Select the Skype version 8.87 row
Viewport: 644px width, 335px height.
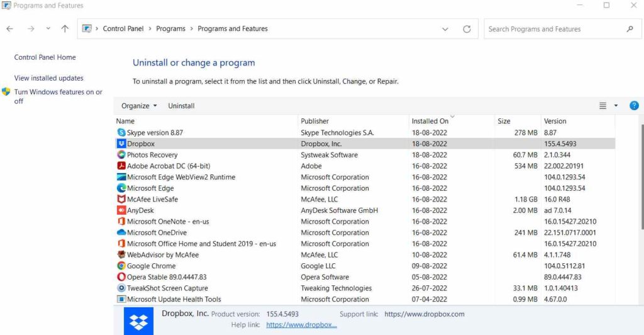coord(365,132)
